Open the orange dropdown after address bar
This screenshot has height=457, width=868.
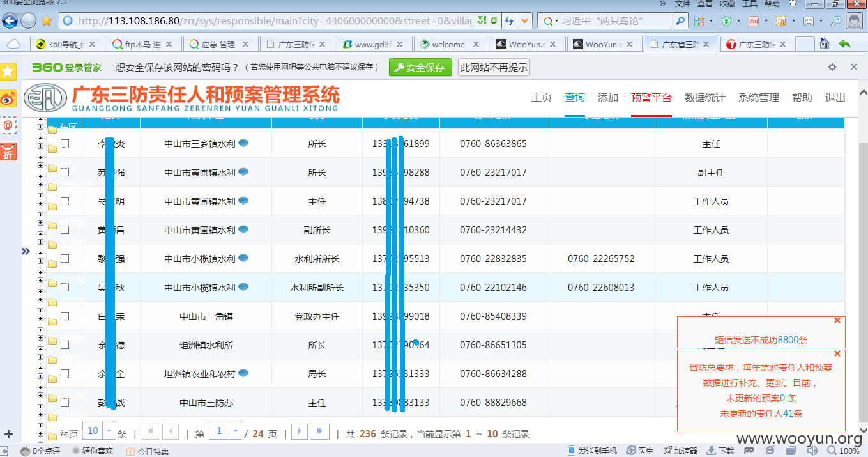[525, 21]
